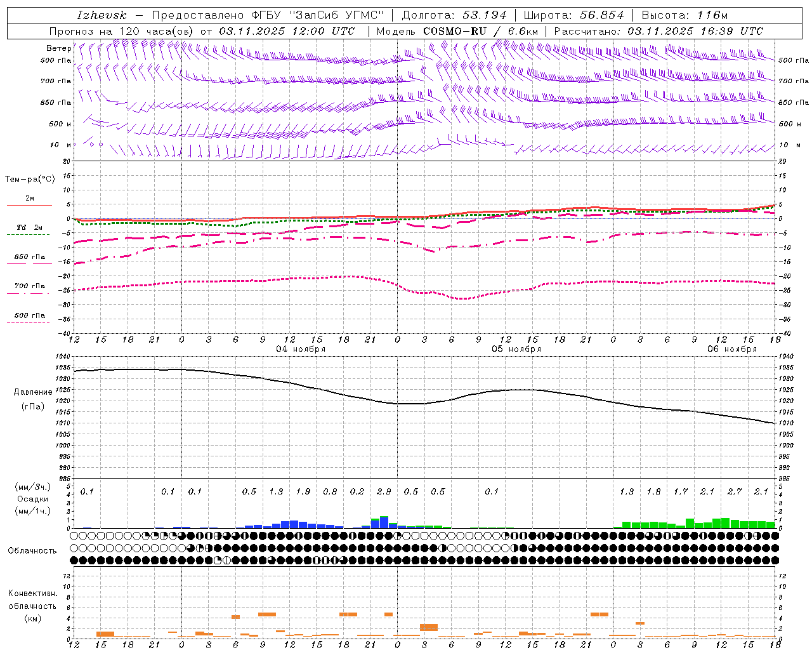Viewport: 812px width, 650px height.
Task: Click the 'Облачность' cloud cover row label
Action: point(32,550)
